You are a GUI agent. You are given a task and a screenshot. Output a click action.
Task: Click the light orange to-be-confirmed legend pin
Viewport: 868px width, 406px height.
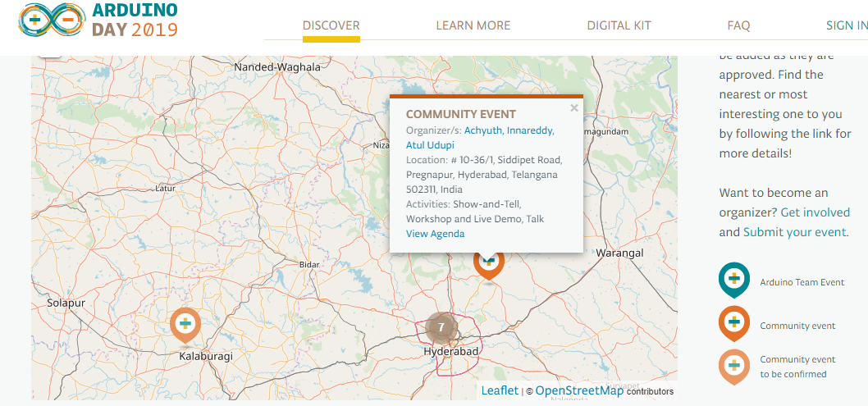tap(734, 367)
